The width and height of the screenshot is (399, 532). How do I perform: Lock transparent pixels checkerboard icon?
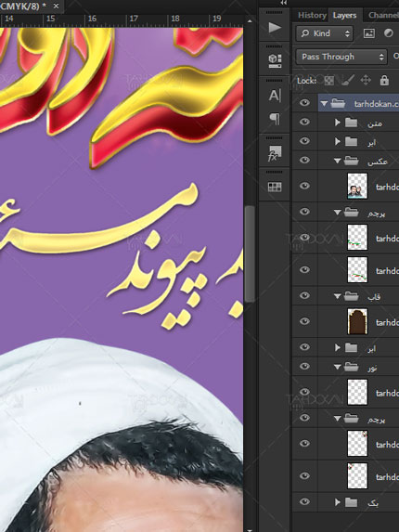click(x=329, y=81)
